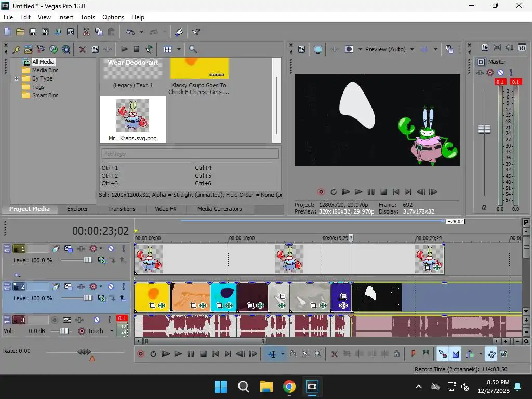Click the Master volume fader
Image resolution: width=532 pixels, height=399 pixels.
[x=484, y=129]
